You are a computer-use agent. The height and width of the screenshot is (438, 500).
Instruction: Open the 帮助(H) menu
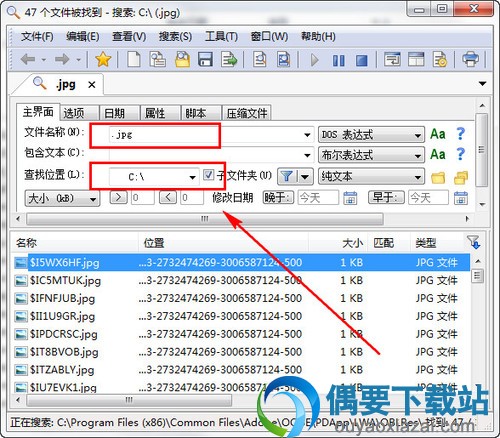(x=318, y=36)
